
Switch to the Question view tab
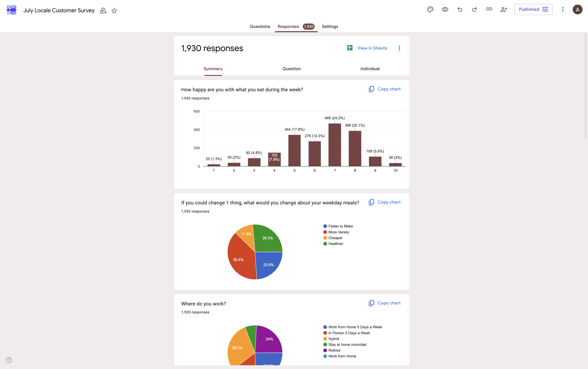pyautogui.click(x=291, y=69)
